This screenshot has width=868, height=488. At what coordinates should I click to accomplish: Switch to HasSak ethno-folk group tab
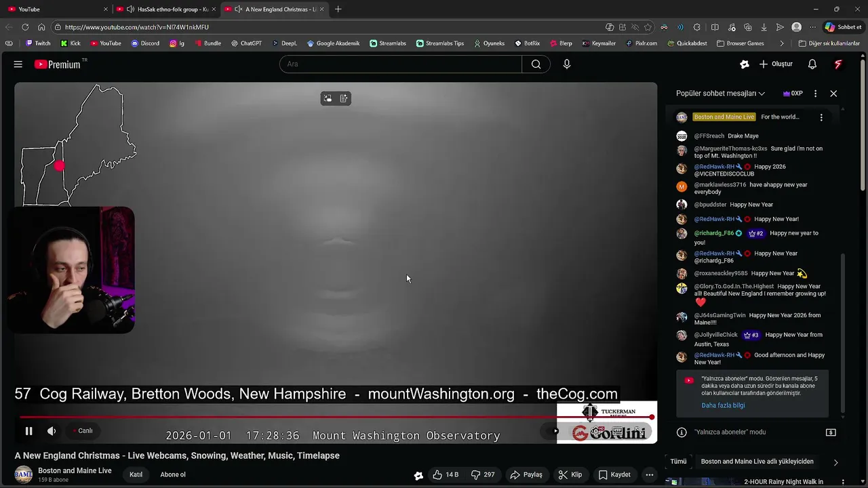[166, 9]
